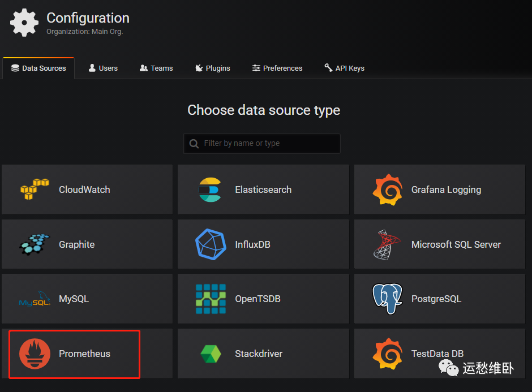The width and height of the screenshot is (532, 392).
Task: Click the Stackdriver green hexagon icon
Action: point(211,354)
